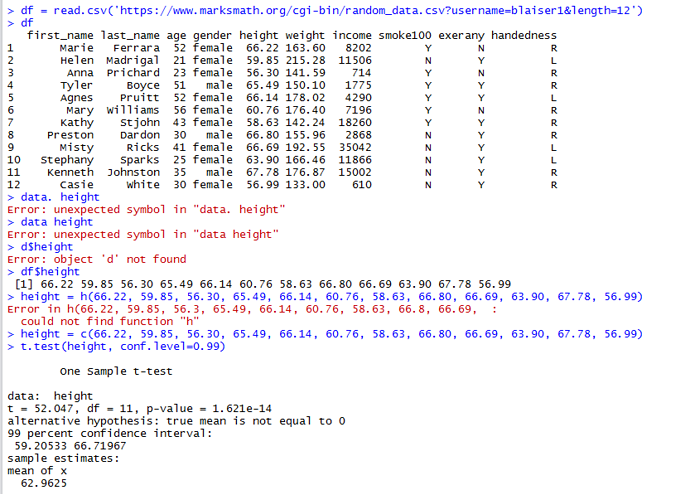
Task: Click "object 'd' not found" error
Action: 96,259
